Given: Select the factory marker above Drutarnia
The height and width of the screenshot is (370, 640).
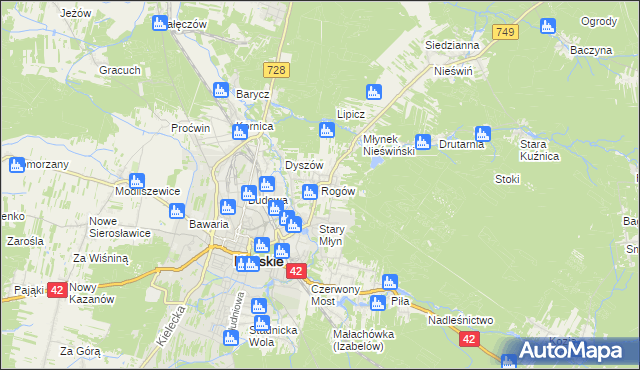Looking at the screenshot, I should point(482,134).
